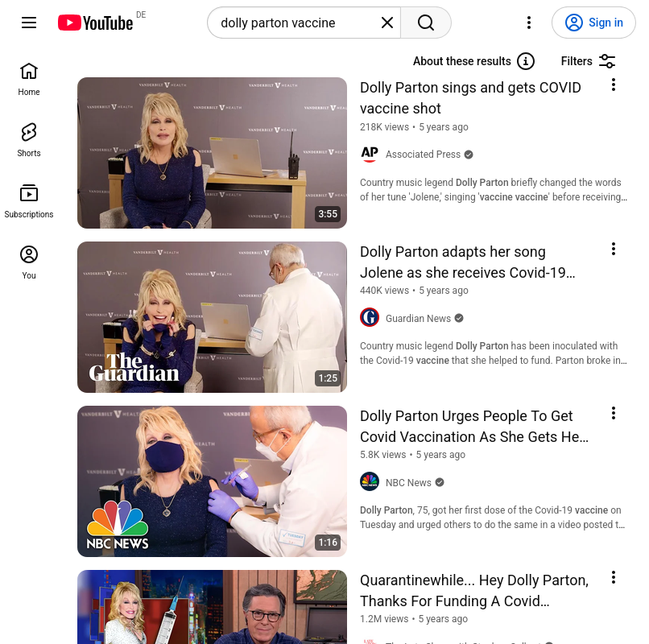Open the settings three-dot menu in header
This screenshot has height=644, width=649.
(x=528, y=23)
